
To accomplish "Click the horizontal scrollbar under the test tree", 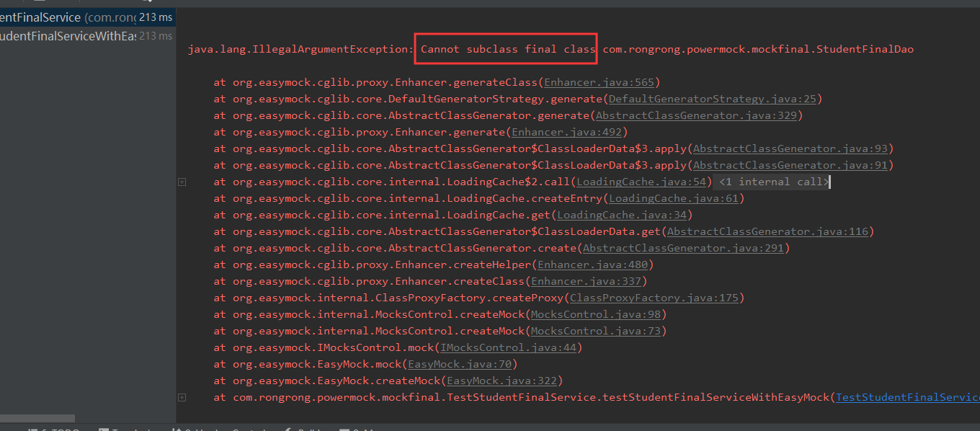I will tap(37, 418).
